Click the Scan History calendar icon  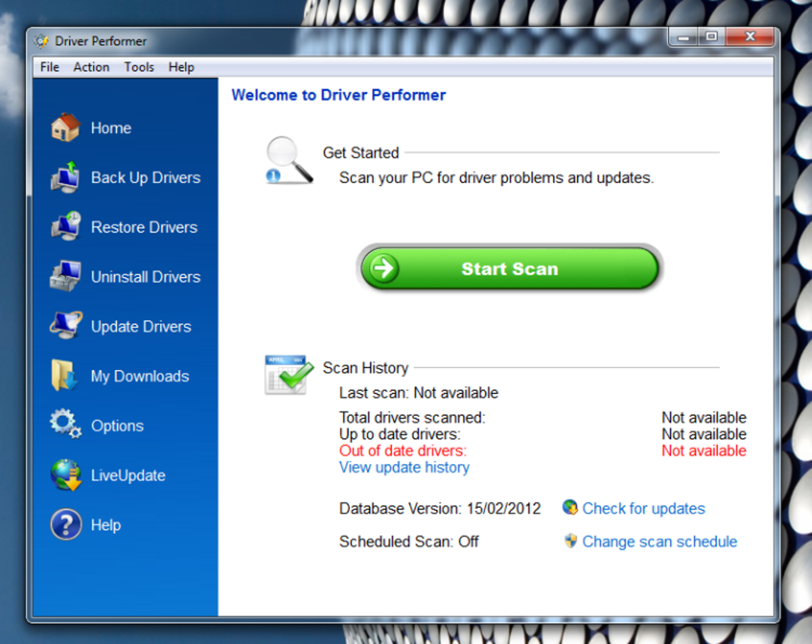point(289,375)
